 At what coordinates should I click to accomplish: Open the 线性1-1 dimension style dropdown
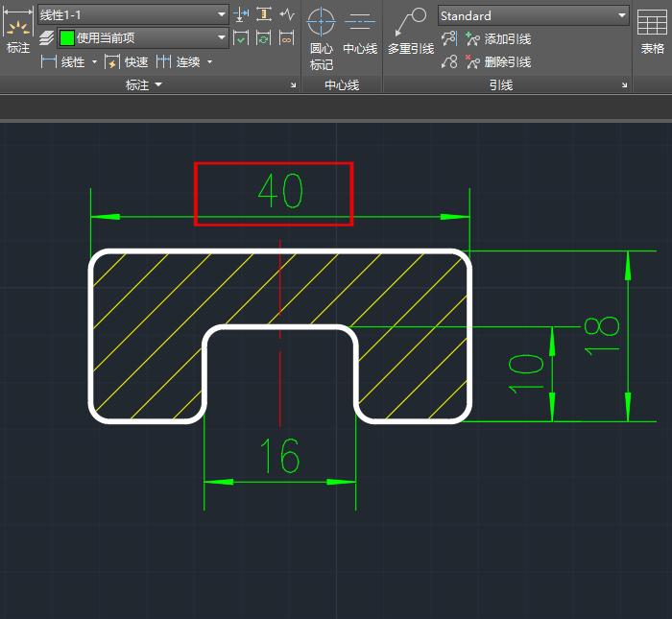pos(222,15)
